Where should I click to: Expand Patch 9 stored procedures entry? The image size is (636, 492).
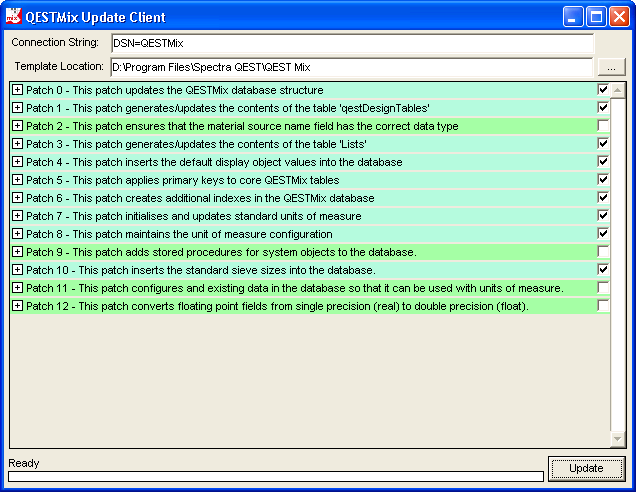click(18, 251)
